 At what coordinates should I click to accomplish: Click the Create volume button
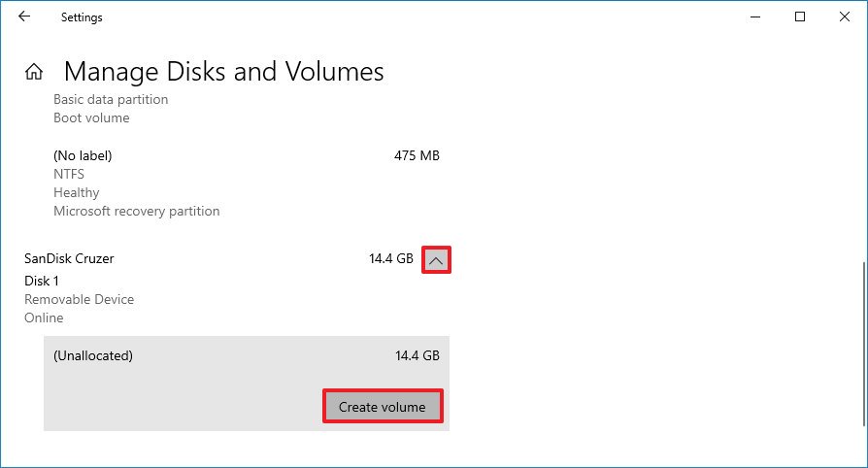[382, 407]
